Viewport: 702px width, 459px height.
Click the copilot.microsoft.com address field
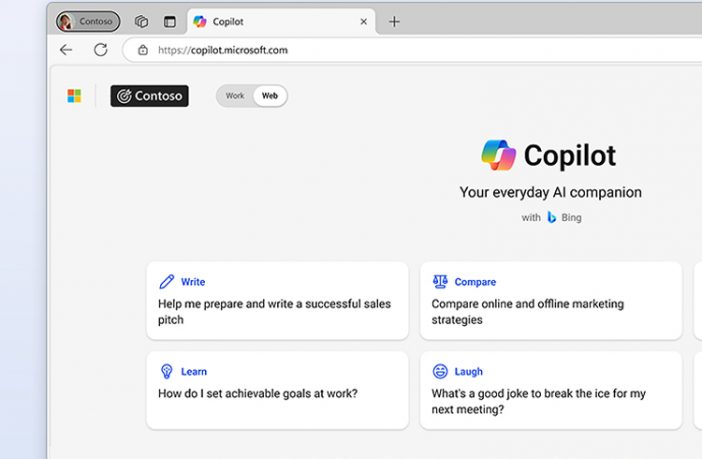(x=412, y=50)
